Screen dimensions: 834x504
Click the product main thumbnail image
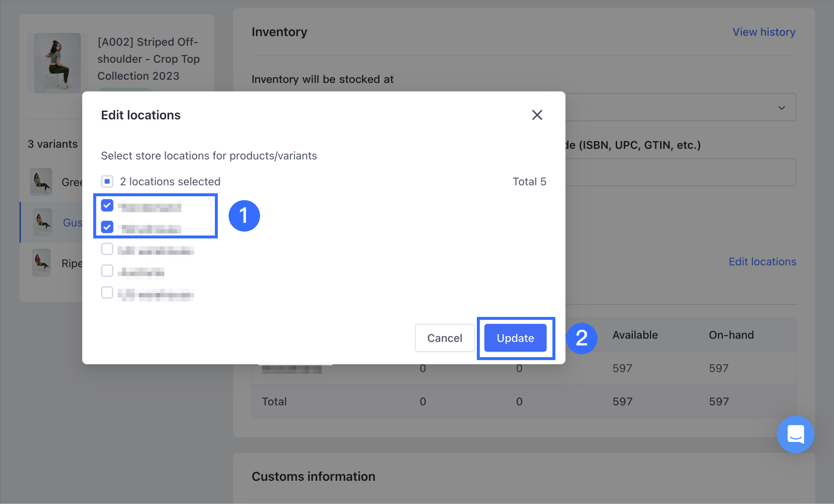click(x=58, y=63)
